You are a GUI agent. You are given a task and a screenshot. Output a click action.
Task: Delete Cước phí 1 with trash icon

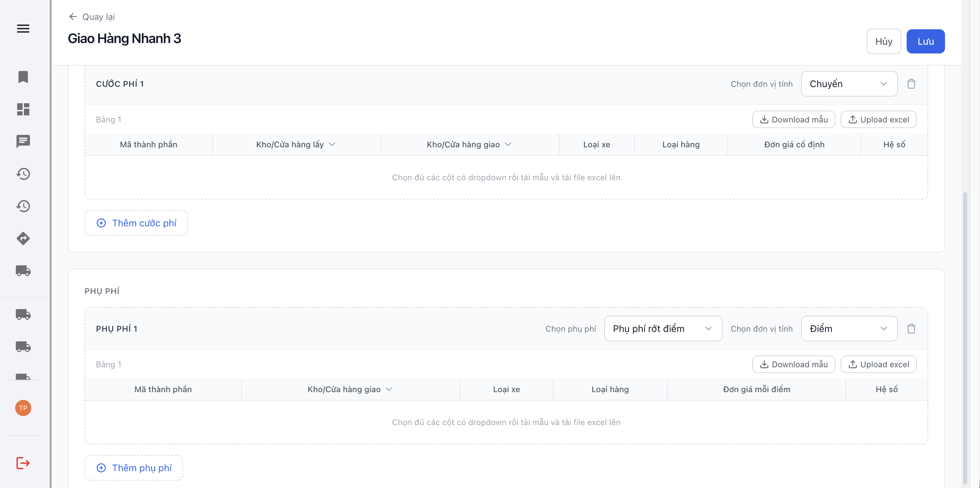coord(911,84)
